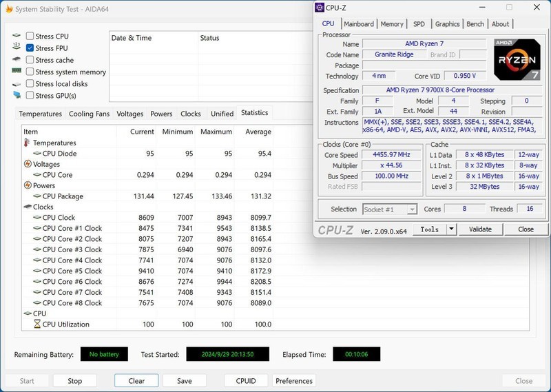Click the RAM module icon beside system memory
The image size is (551, 392).
pyautogui.click(x=16, y=71)
